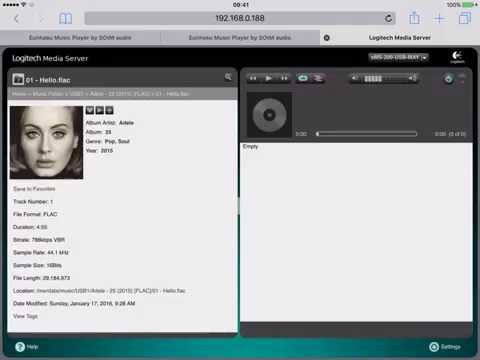Open album 25 link

[108, 132]
